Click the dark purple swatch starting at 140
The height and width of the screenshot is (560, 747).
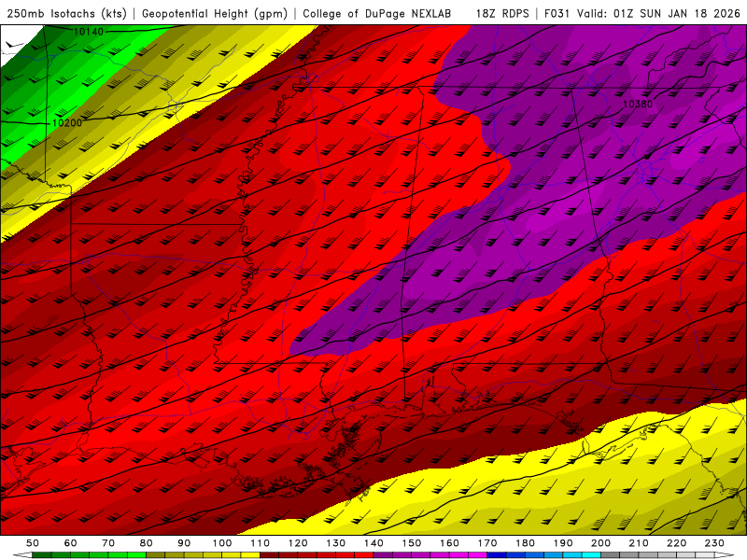click(383, 555)
